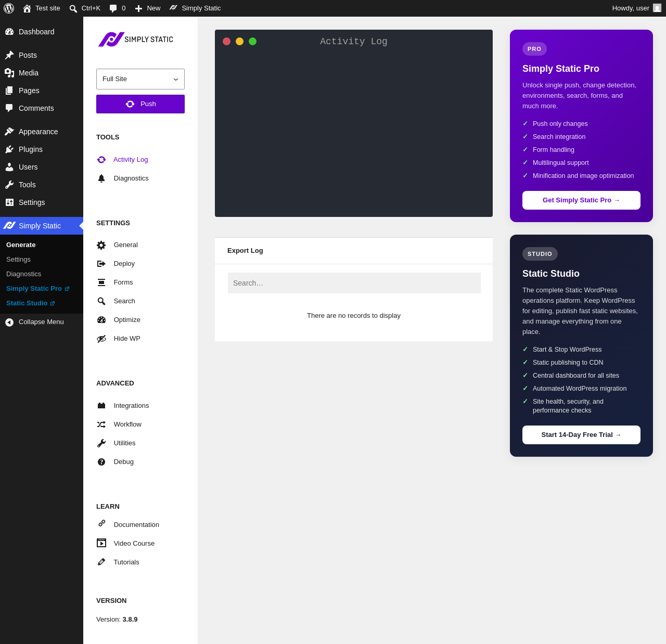Open the Full Site export type dropdown
The image size is (666, 644).
click(140, 79)
